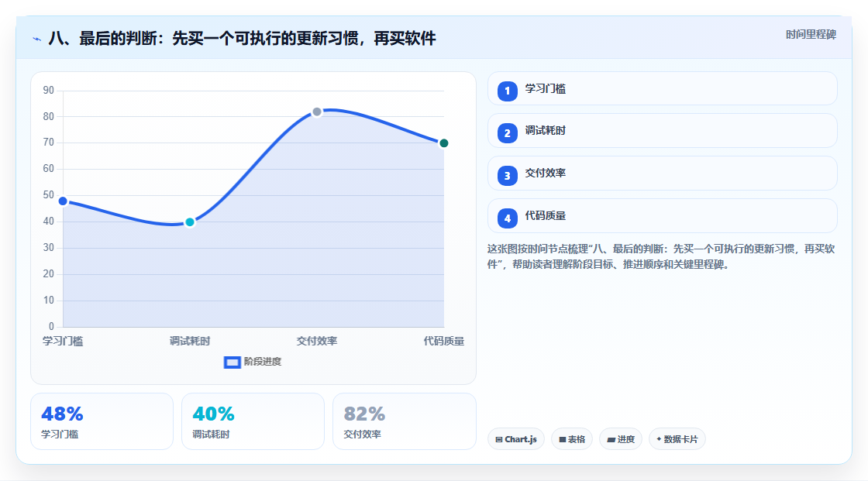The image size is (868, 481).
Task: Click the 表格 tag
Action: pos(572,439)
